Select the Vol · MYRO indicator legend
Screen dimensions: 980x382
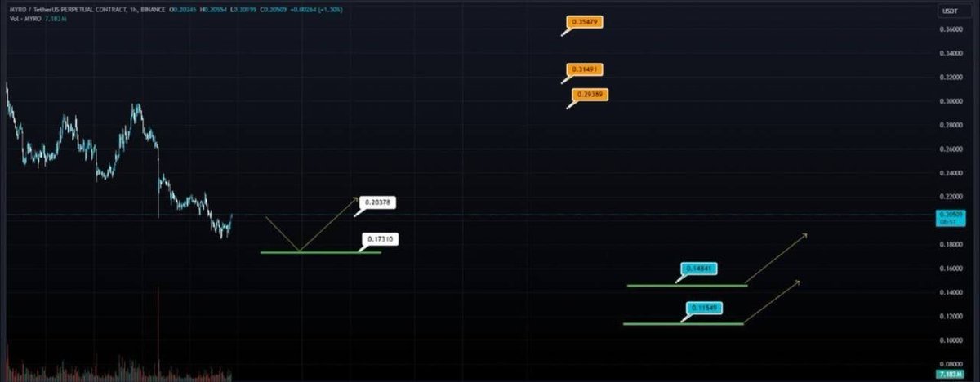[x=25, y=19]
